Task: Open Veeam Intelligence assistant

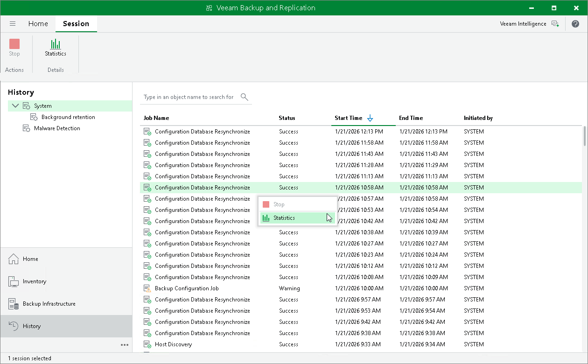Action: tap(529, 24)
